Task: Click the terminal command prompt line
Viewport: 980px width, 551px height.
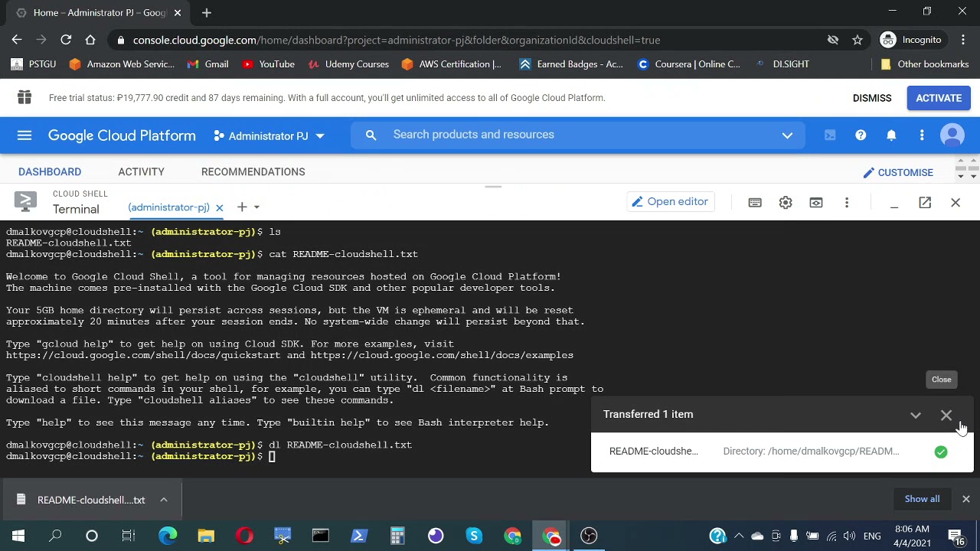Action: (x=140, y=456)
